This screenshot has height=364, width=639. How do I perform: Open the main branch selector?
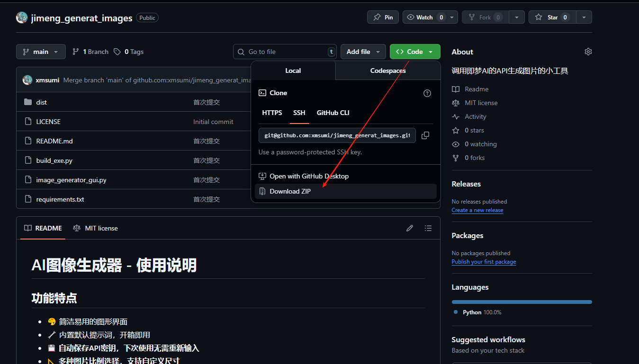click(x=41, y=52)
